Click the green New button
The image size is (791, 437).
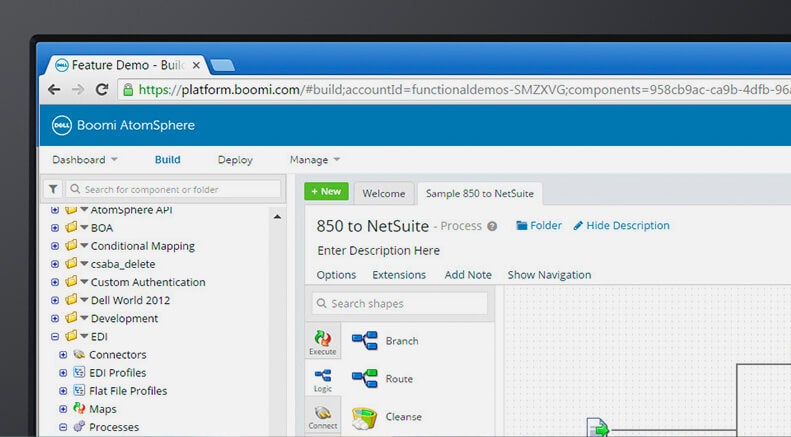click(326, 191)
